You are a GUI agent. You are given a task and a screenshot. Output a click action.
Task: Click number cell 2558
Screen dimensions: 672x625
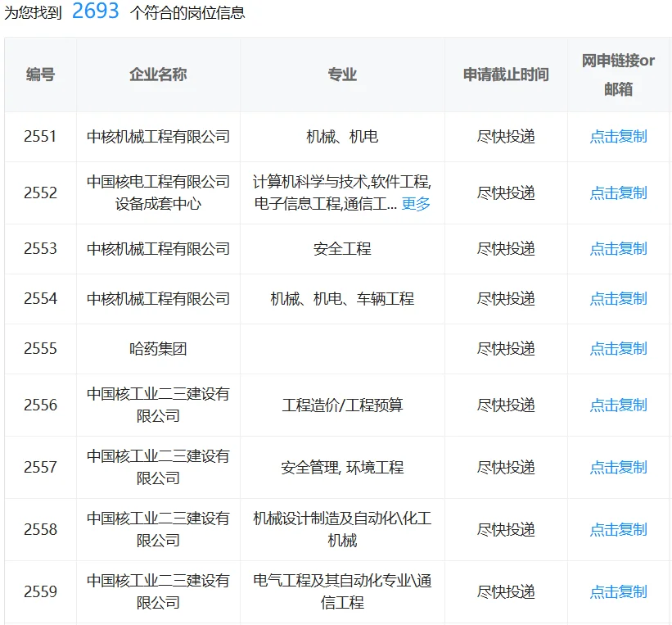point(40,530)
